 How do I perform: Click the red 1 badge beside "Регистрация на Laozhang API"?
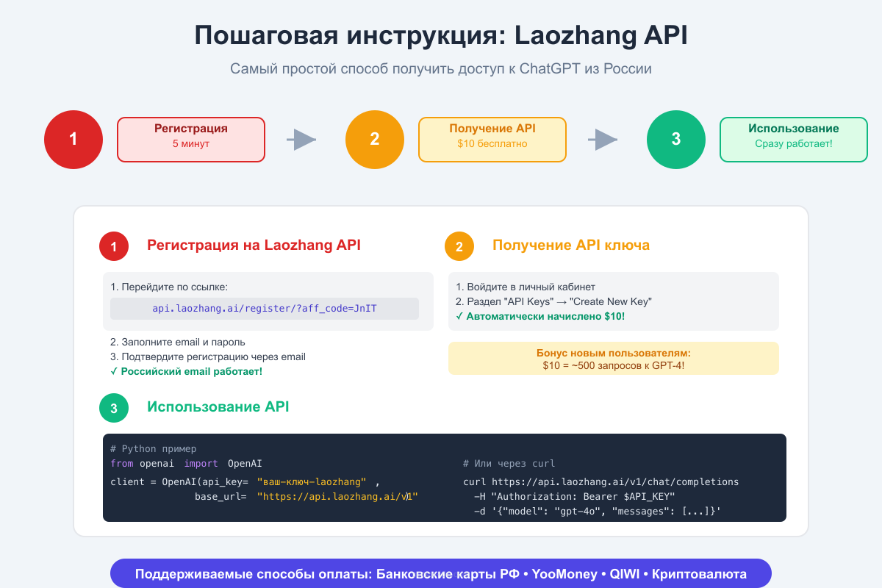click(x=114, y=246)
